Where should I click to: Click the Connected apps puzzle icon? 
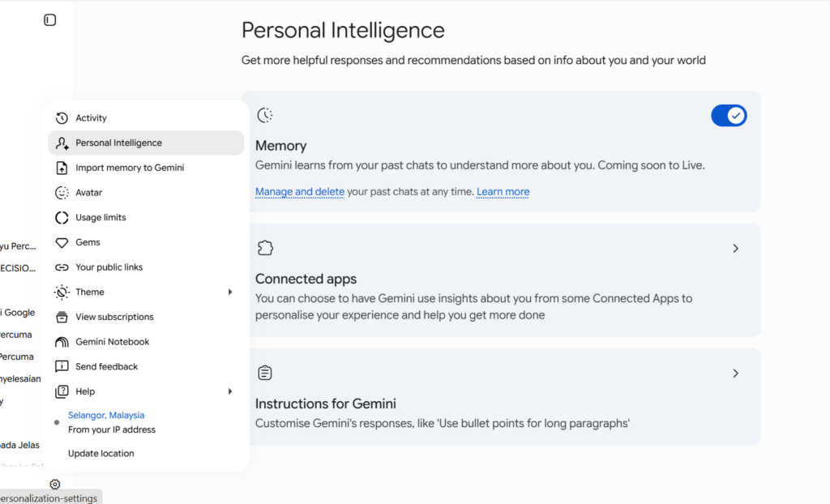(x=265, y=248)
